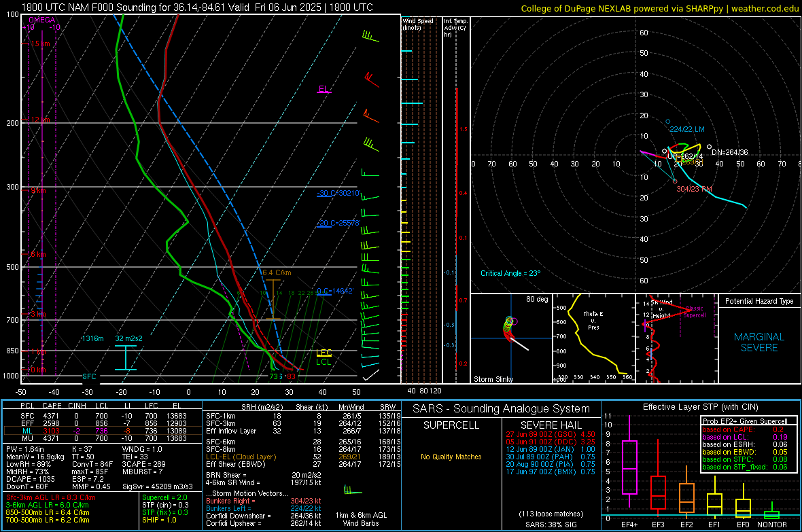Click the Classic Supercell label in SR wind plot
The height and width of the screenshot is (532, 802).
point(694,312)
